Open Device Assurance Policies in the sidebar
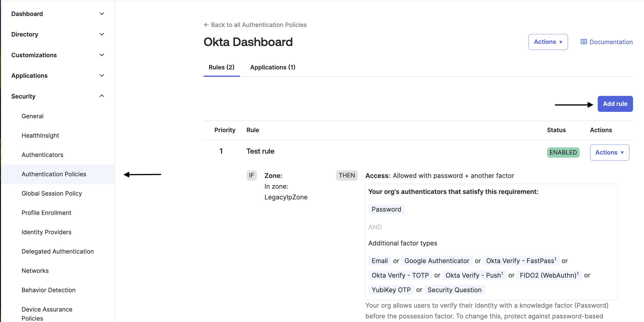Screen dimensions: 644x322 pyautogui.click(x=47, y=314)
